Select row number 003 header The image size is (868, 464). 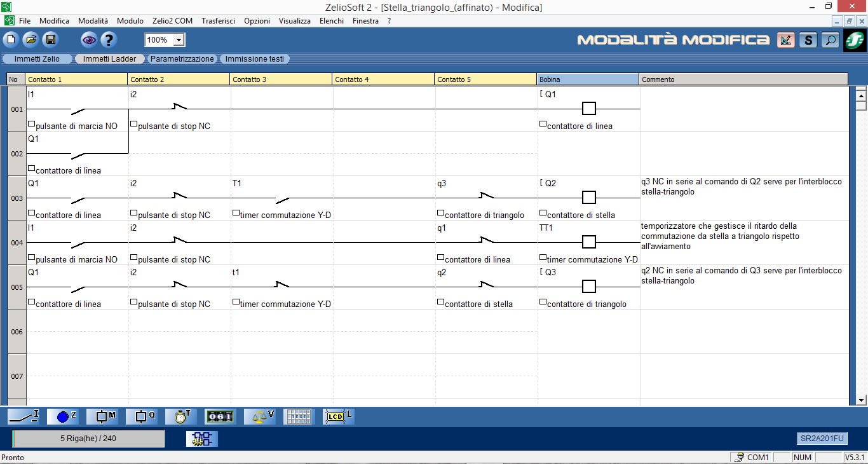point(17,198)
